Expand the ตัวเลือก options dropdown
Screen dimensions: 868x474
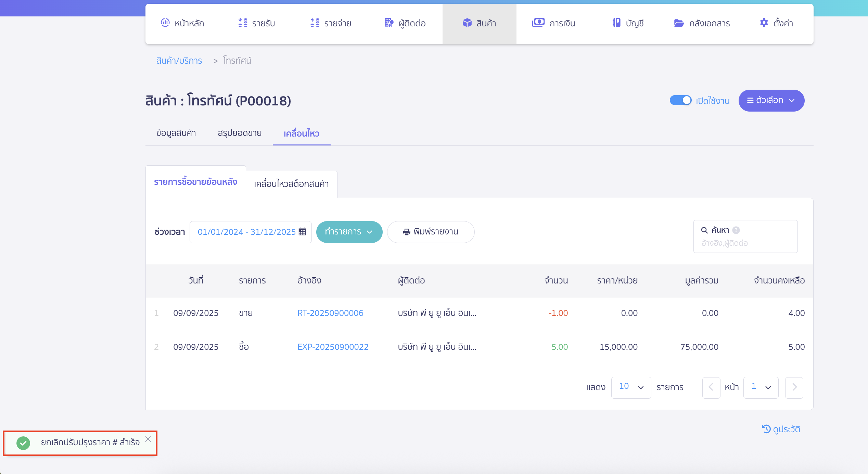pos(771,100)
